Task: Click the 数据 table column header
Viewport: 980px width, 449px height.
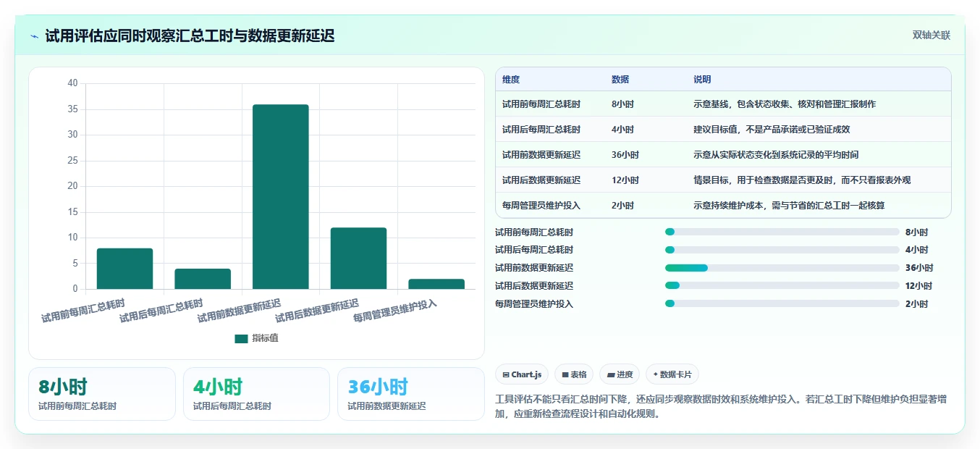Action: click(x=620, y=80)
